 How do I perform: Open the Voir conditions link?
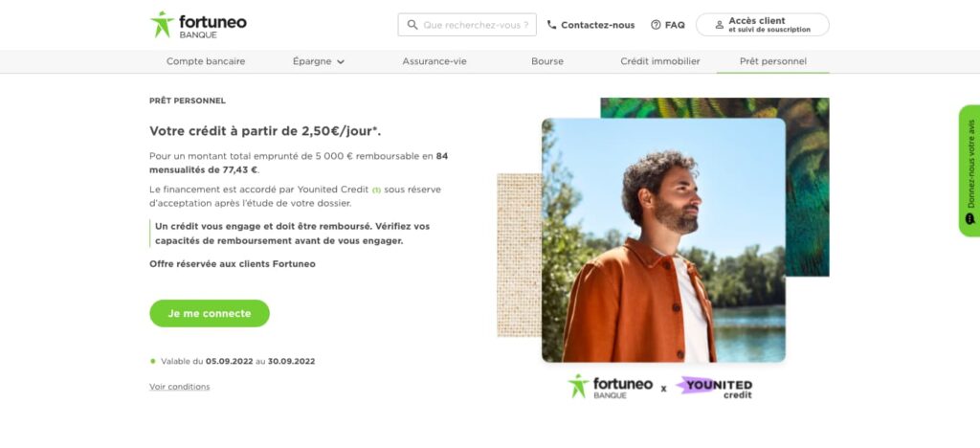pyautogui.click(x=179, y=387)
